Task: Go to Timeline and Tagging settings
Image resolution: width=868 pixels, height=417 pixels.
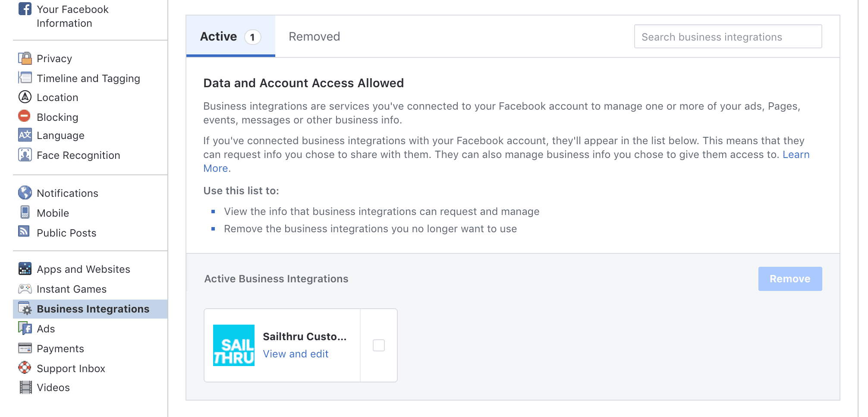Action: click(x=88, y=79)
